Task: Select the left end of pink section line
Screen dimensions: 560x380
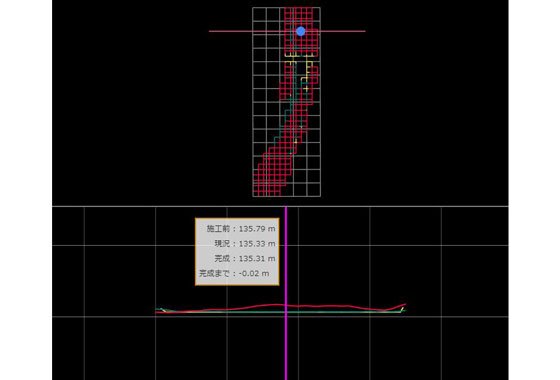Action: coord(210,31)
